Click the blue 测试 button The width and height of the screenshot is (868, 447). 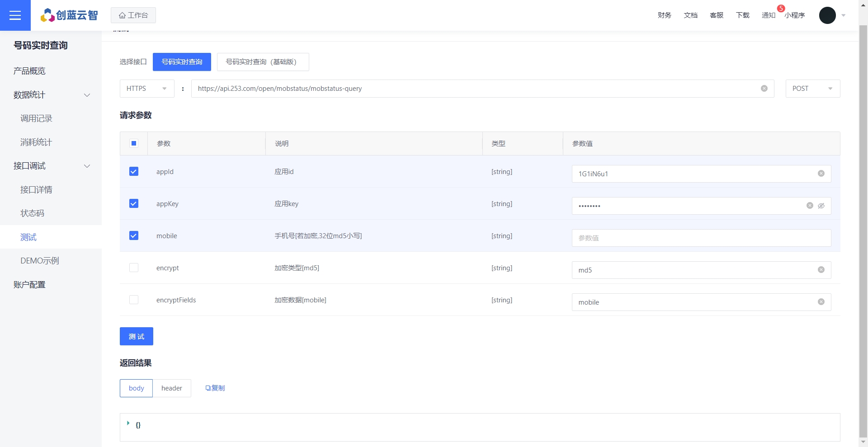[x=136, y=336]
